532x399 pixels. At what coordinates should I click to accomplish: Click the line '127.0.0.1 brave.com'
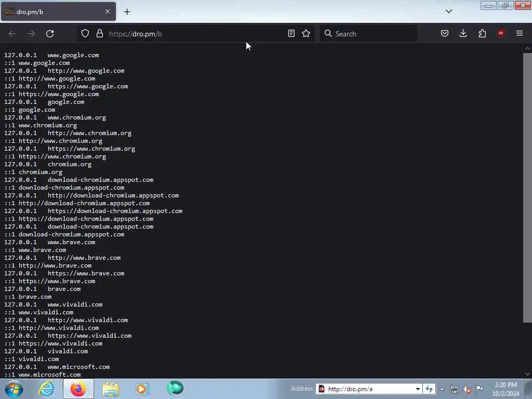pos(43,289)
